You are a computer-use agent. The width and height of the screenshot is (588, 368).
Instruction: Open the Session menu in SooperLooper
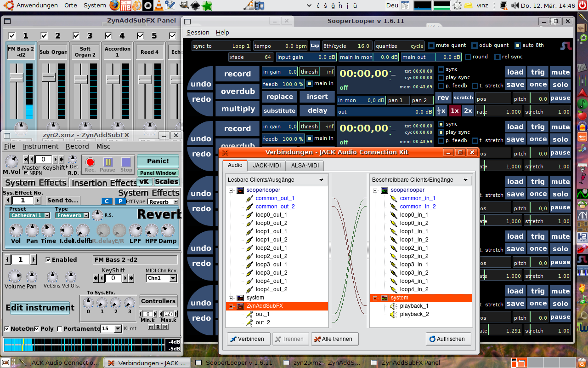tap(198, 33)
